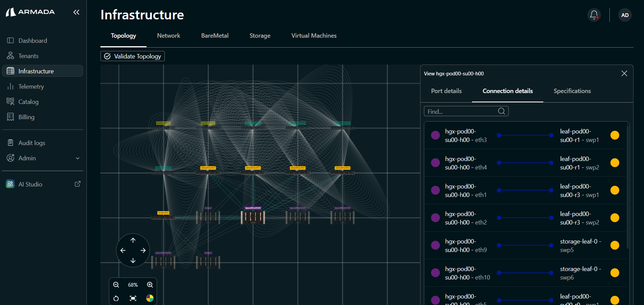Switch to the Virtual Machines tab
Screen dimensions: 644x305
coord(314,36)
